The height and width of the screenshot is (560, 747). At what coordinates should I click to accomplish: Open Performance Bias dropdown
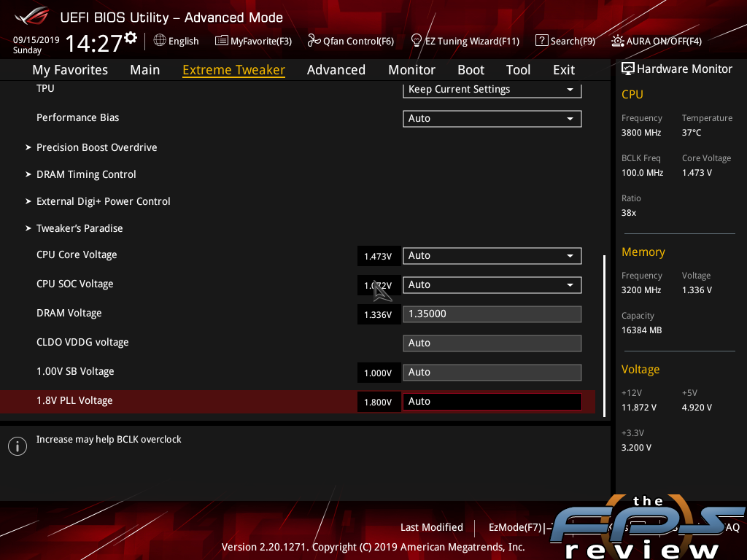pos(492,119)
